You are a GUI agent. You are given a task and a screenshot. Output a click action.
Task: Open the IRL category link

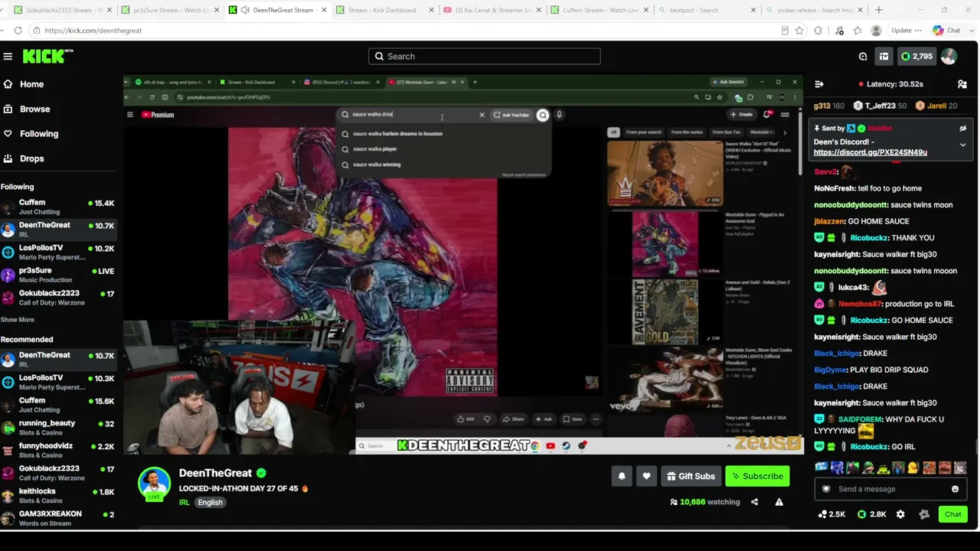pos(184,503)
